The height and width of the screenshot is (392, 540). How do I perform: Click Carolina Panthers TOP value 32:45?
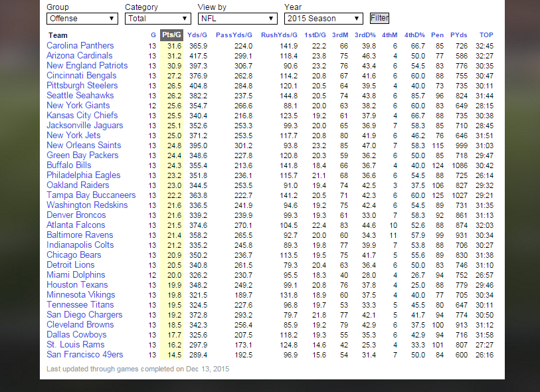tap(484, 46)
